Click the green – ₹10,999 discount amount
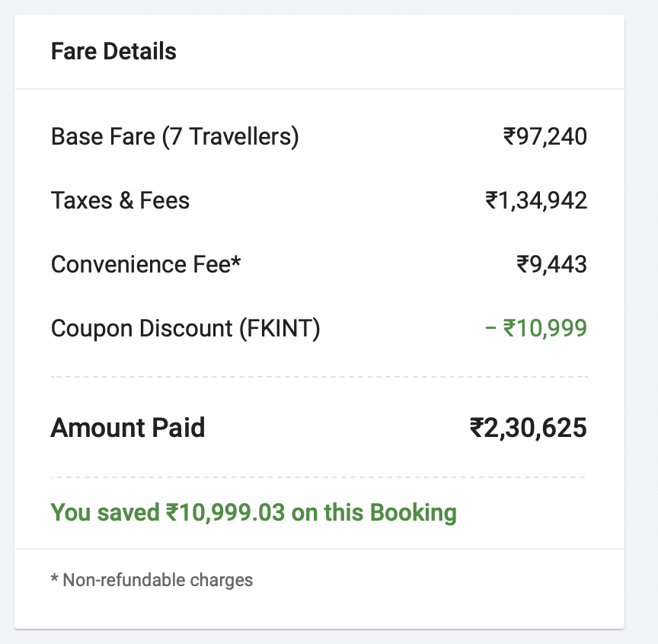 (x=536, y=328)
